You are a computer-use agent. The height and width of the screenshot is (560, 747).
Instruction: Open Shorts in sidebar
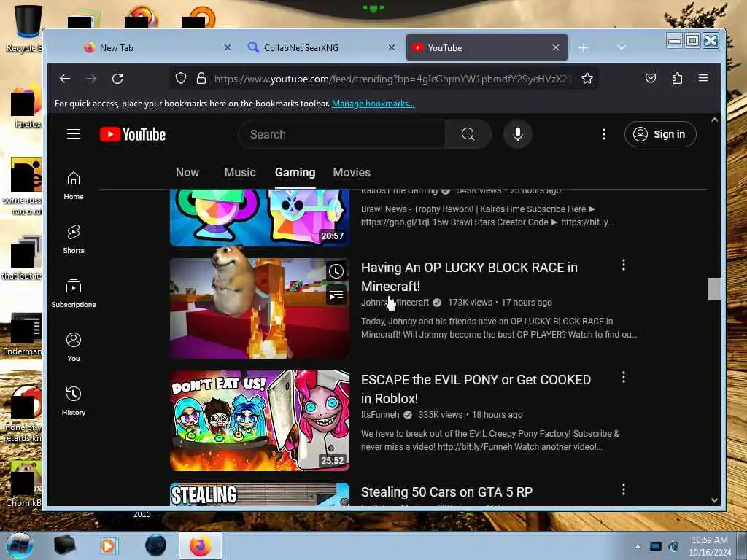coord(74,239)
